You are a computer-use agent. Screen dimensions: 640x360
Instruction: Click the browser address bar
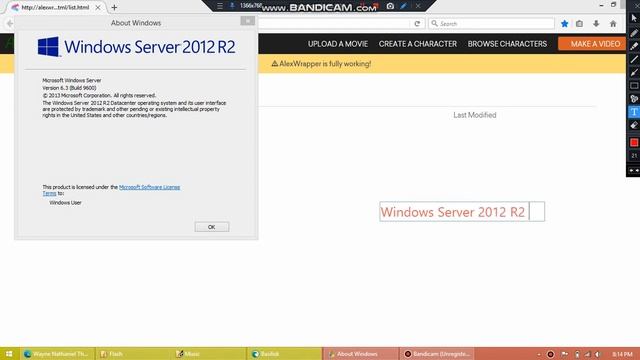(335, 24)
